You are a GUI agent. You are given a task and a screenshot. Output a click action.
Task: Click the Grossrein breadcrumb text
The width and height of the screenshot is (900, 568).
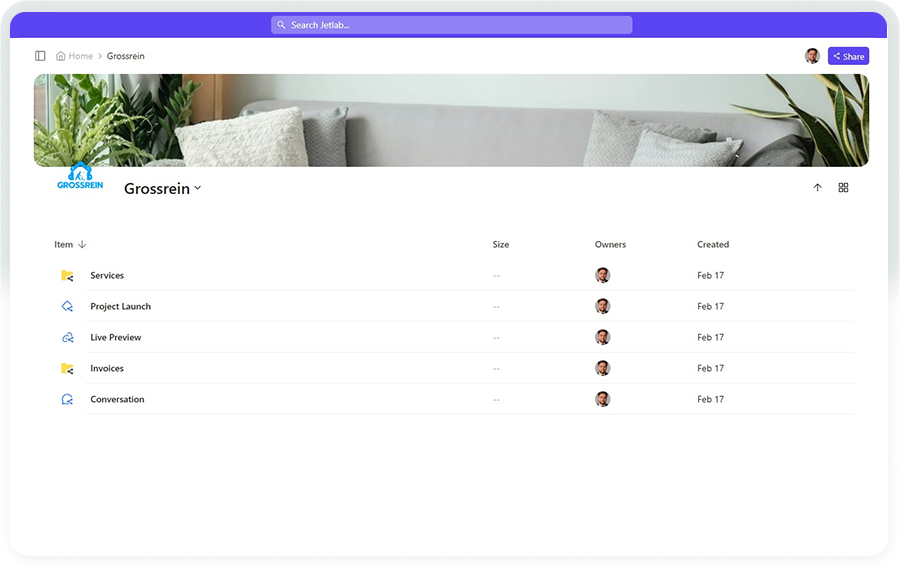point(126,56)
